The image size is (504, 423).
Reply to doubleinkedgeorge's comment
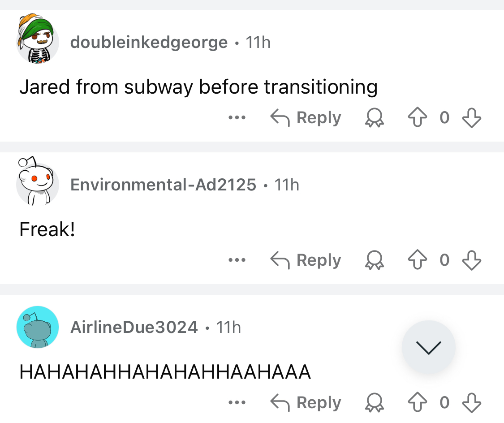click(x=306, y=118)
